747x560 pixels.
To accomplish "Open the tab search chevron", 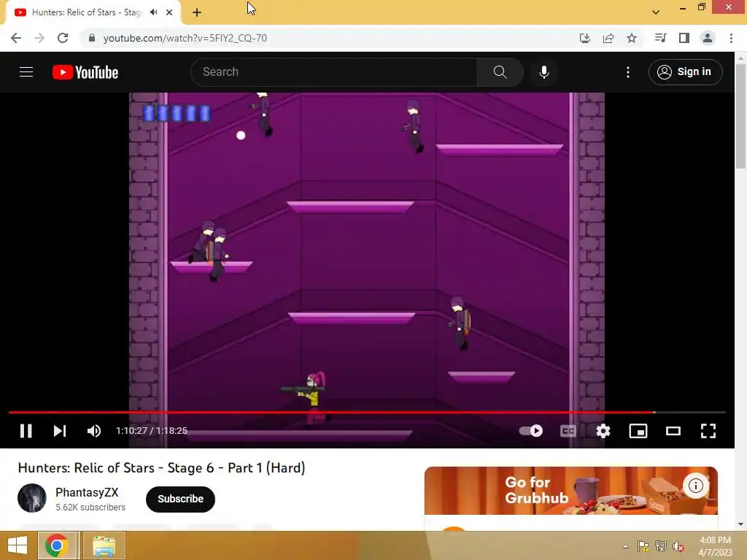I will pos(656,12).
